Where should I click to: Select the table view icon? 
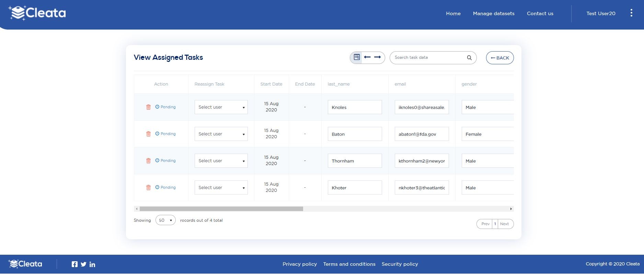pyautogui.click(x=357, y=57)
